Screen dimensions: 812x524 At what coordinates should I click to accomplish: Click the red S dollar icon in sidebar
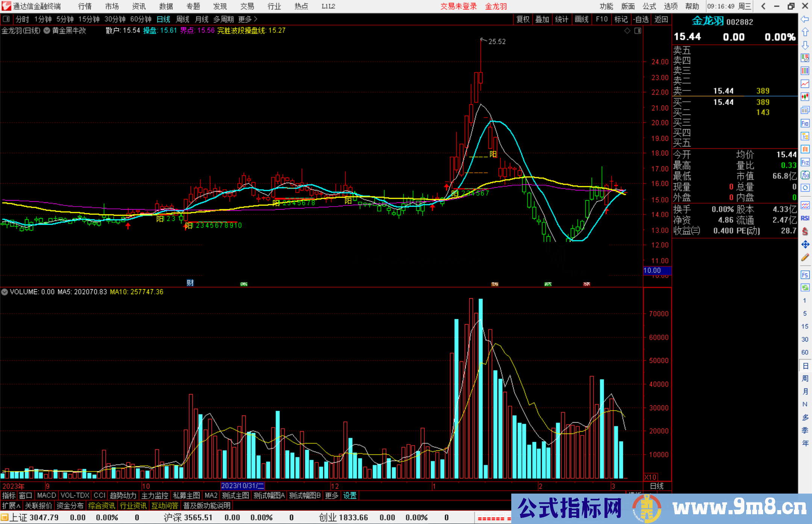805,231
